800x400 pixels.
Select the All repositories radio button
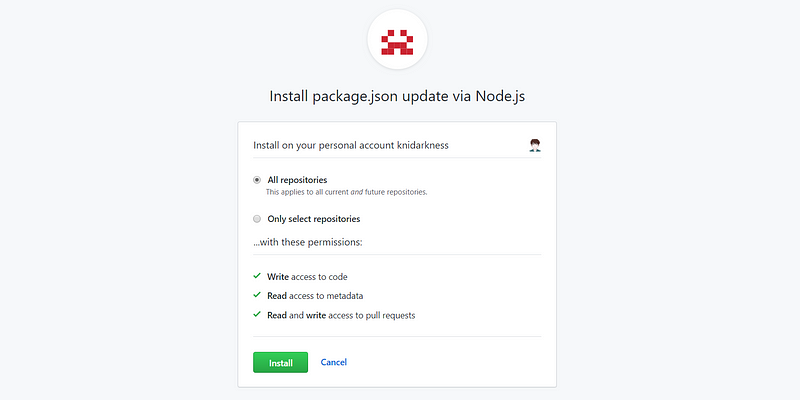click(x=257, y=180)
